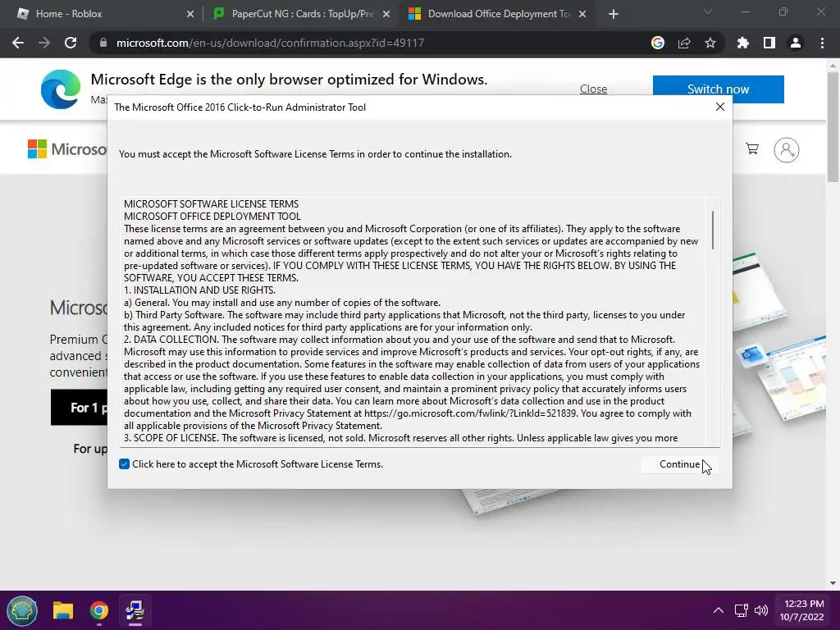Open the Microsoft account sign-in icon

(787, 150)
